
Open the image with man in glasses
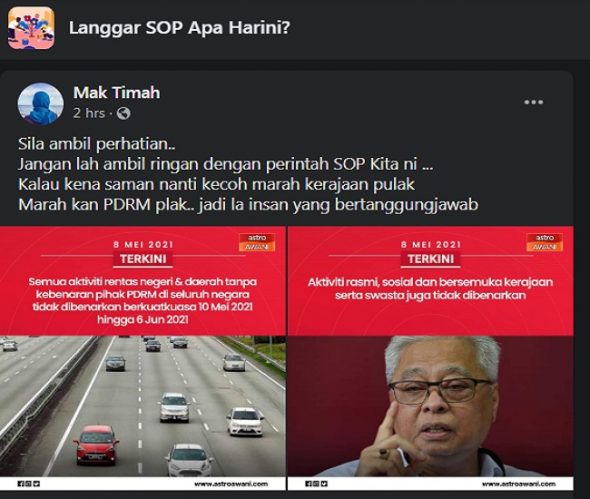tap(430, 358)
